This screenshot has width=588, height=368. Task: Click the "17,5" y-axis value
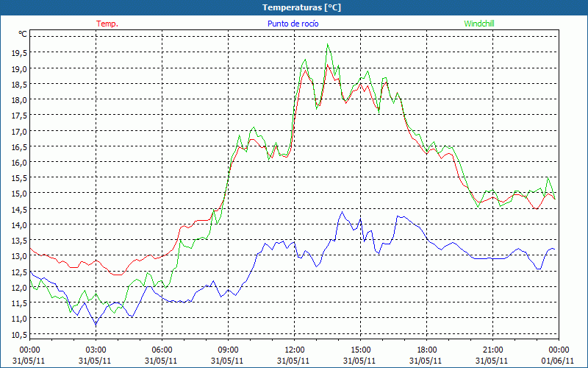click(19, 116)
